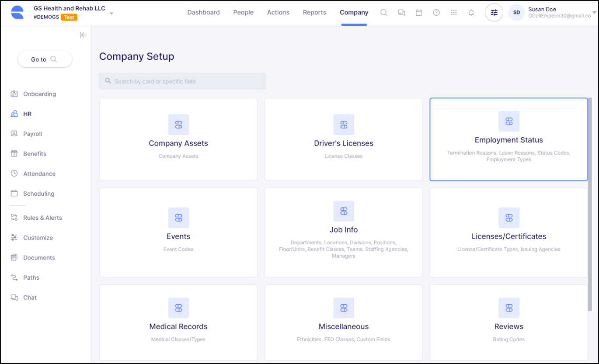Click the Go to button
599x364 pixels.
(x=45, y=59)
